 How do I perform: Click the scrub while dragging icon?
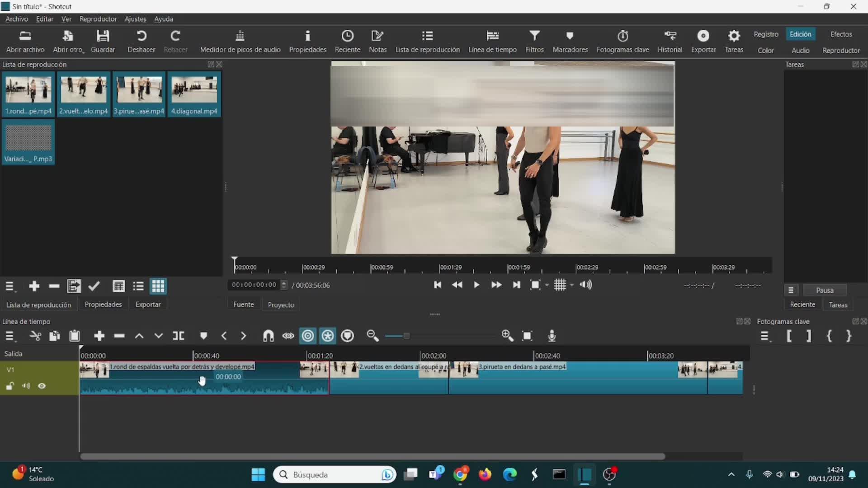pos(288,336)
